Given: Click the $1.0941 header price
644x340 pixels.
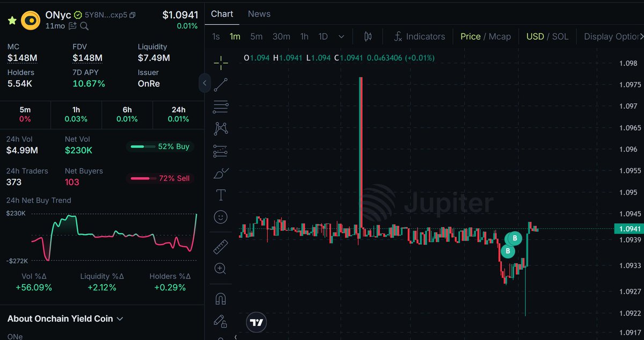Looking at the screenshot, I should [x=180, y=15].
